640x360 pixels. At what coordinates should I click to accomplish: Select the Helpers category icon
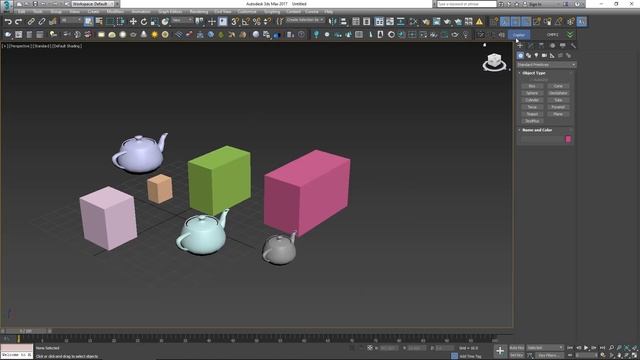552,56
